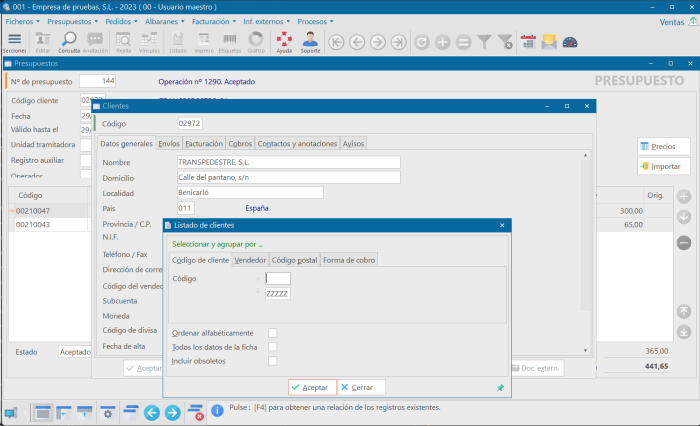Click the Listado toolbar icon
Screen dimensions: 700x426
(x=178, y=42)
